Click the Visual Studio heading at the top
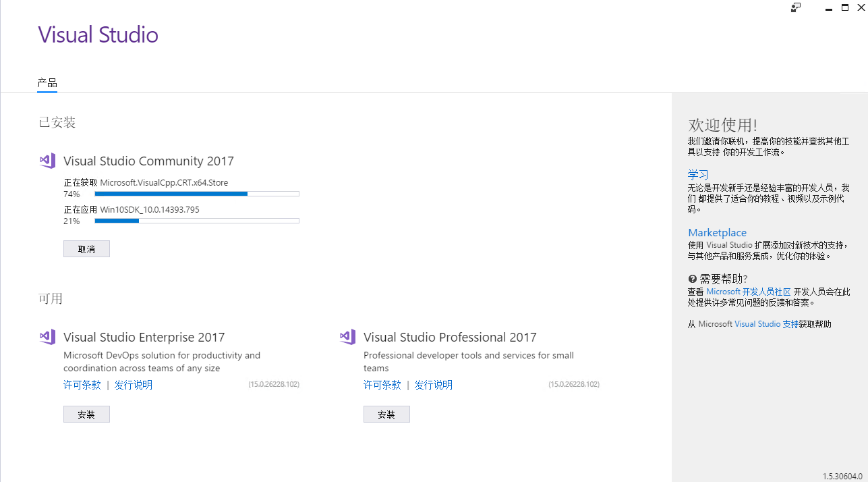The height and width of the screenshot is (482, 868). (98, 34)
